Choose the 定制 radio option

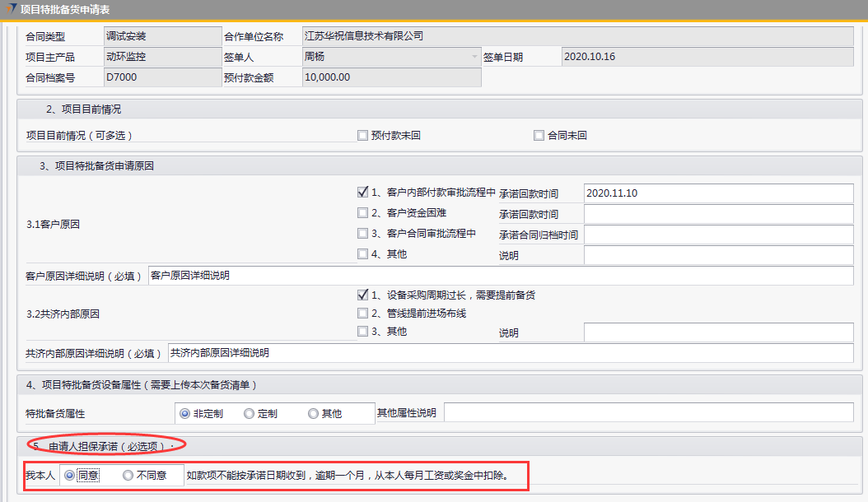[249, 413]
